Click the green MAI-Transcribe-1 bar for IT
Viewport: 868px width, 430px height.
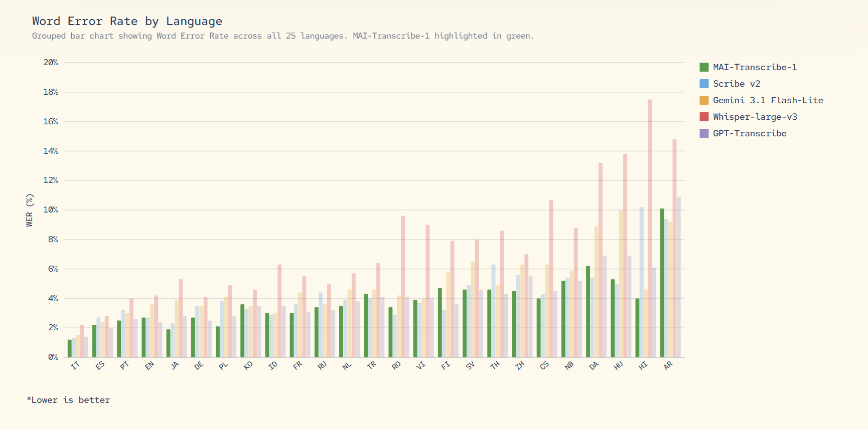pyautogui.click(x=70, y=348)
